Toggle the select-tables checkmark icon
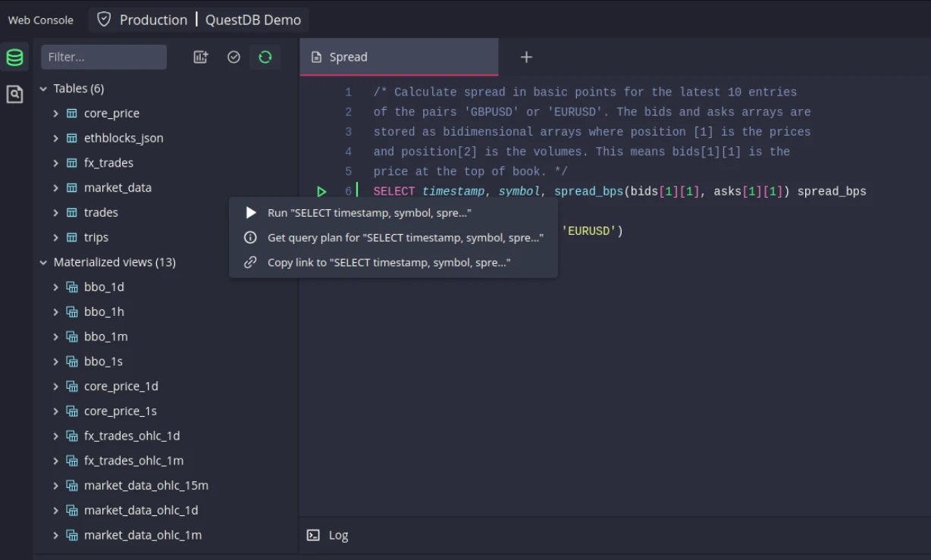Image resolution: width=931 pixels, height=560 pixels. pyautogui.click(x=234, y=57)
